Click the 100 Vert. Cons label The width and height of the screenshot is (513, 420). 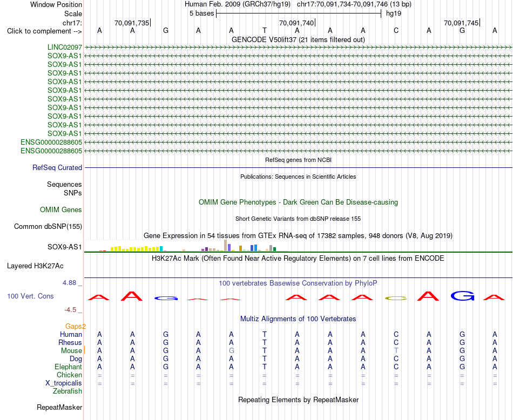[x=30, y=296]
